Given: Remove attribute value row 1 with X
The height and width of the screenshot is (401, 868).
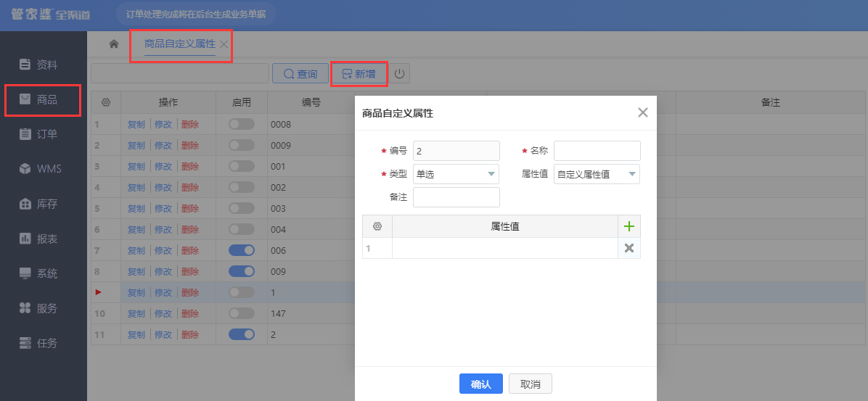Looking at the screenshot, I should click(629, 248).
